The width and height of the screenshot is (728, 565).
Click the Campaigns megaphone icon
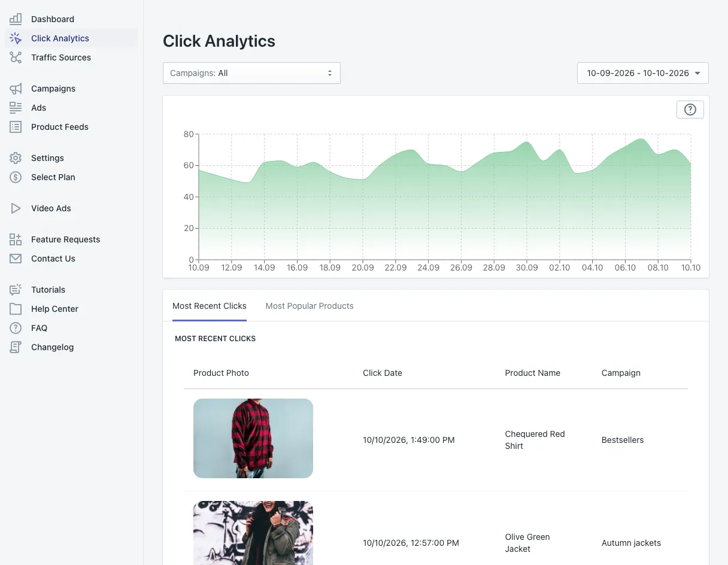[x=16, y=89]
